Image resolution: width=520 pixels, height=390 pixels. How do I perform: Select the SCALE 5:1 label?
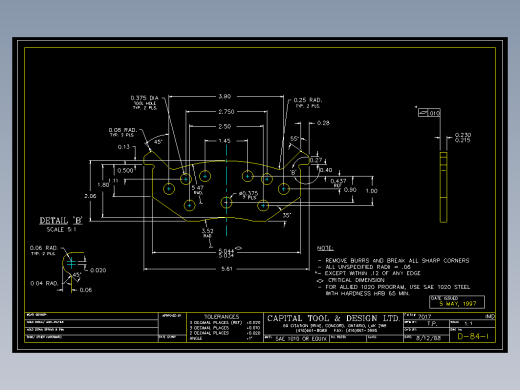click(61, 230)
